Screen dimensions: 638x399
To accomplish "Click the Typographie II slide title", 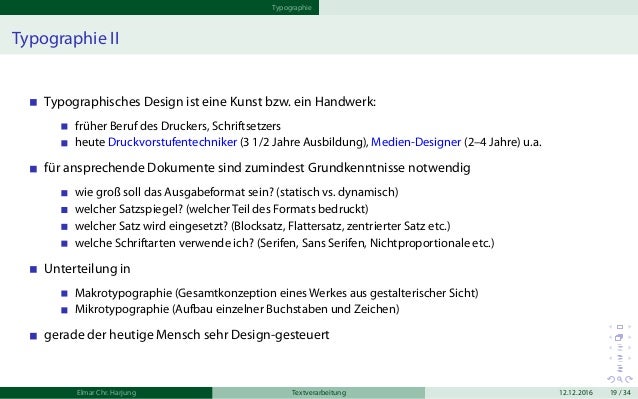I will [66, 39].
